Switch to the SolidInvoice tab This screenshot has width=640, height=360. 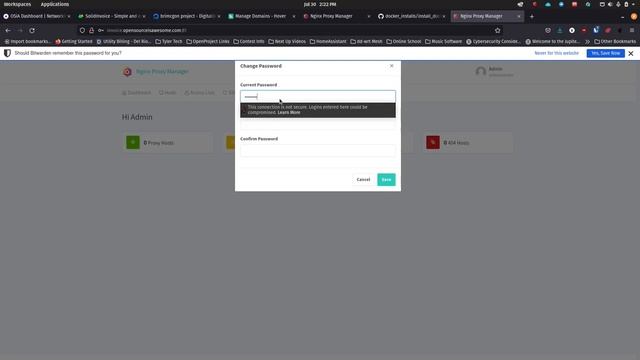[x=111, y=16]
